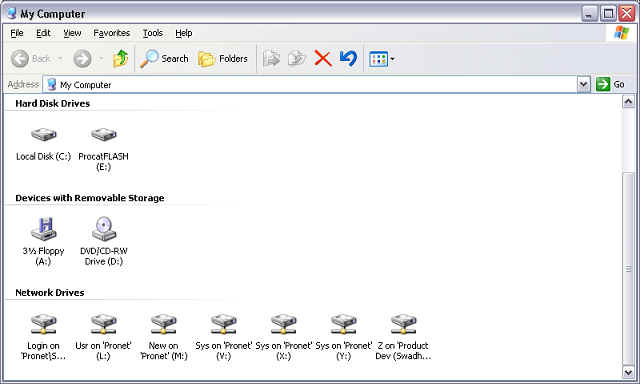Open the Views dropdown button
The image size is (640, 384).
[382, 59]
